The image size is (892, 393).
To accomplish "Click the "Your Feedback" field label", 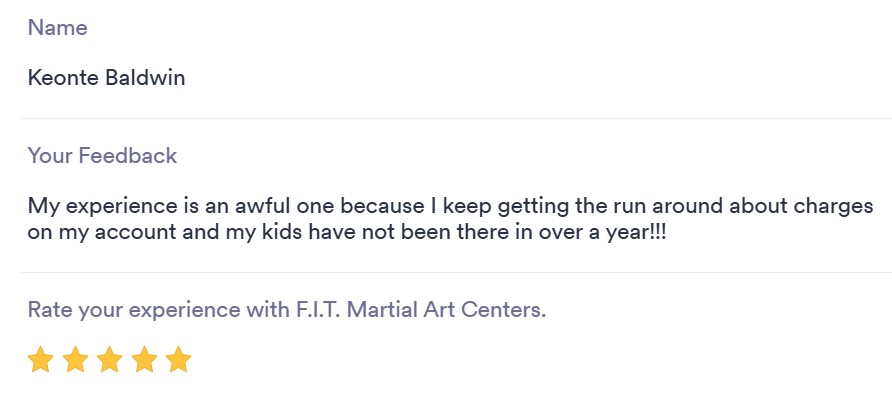I will pos(102,155).
